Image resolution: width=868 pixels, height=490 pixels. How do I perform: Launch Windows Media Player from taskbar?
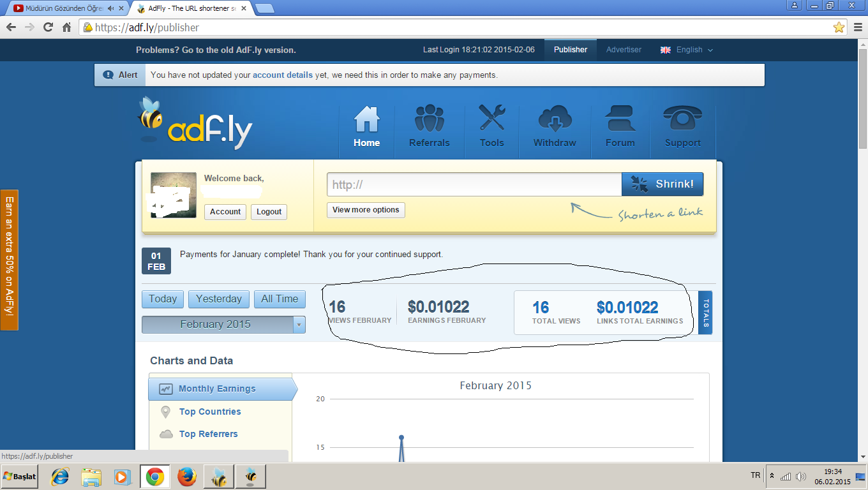pyautogui.click(x=121, y=477)
